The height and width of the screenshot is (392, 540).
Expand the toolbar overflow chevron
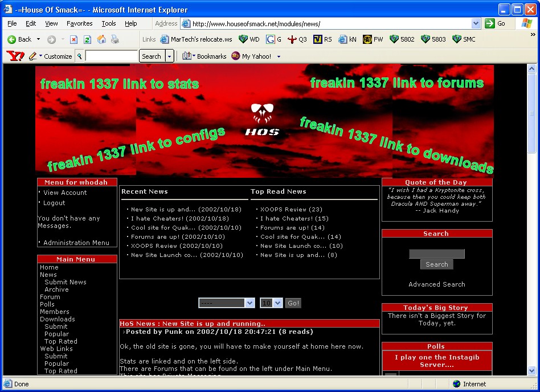pos(533,34)
